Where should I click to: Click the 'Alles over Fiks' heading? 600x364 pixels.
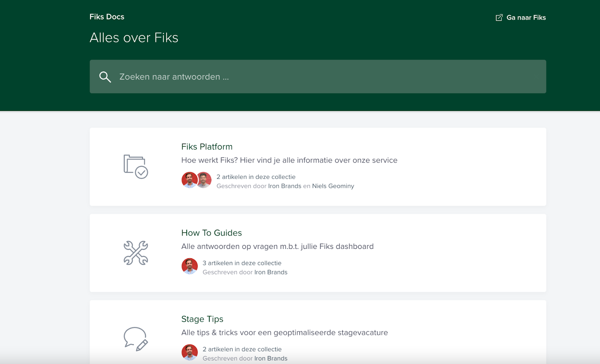(134, 37)
